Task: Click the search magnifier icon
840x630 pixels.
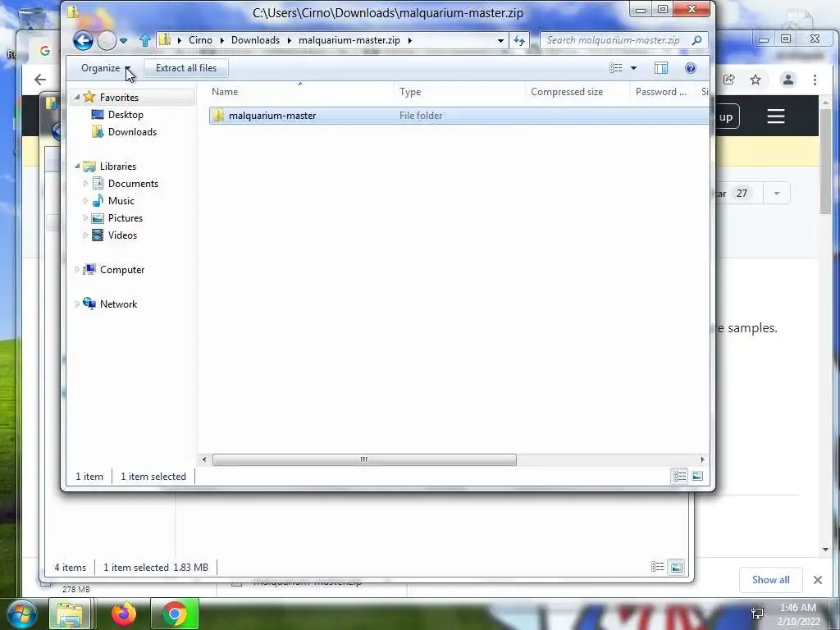Action: 697,40
